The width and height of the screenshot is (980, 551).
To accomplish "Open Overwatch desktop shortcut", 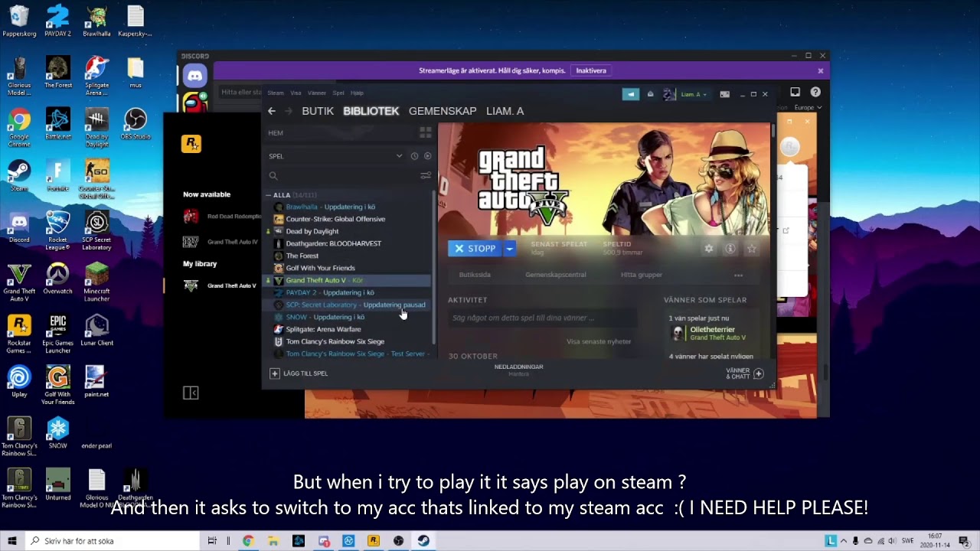I will coord(57,278).
